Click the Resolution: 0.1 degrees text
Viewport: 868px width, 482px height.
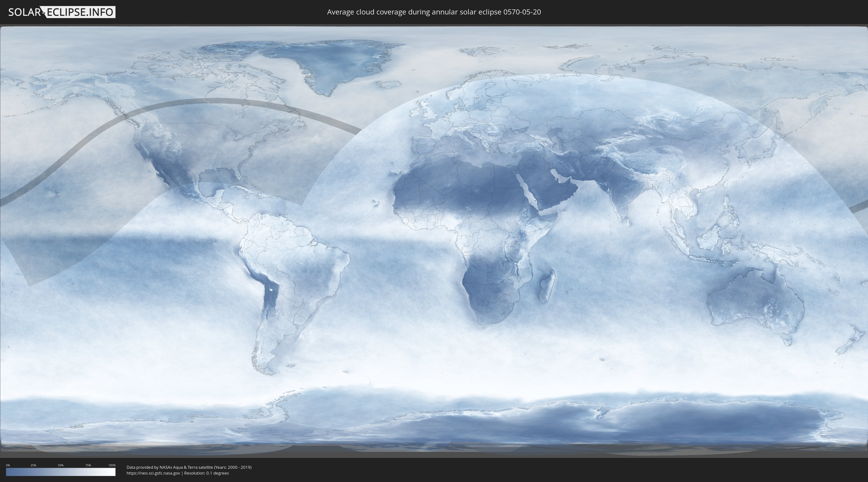pos(206,473)
